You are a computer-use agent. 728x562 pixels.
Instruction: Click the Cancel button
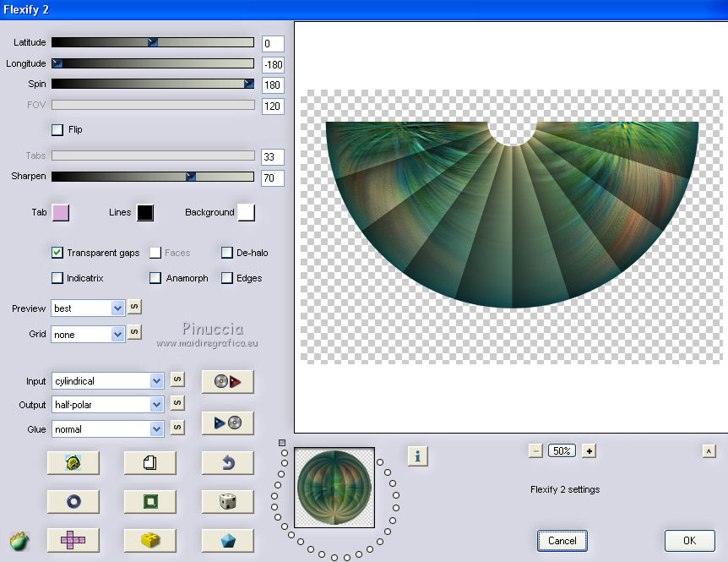coord(562,541)
